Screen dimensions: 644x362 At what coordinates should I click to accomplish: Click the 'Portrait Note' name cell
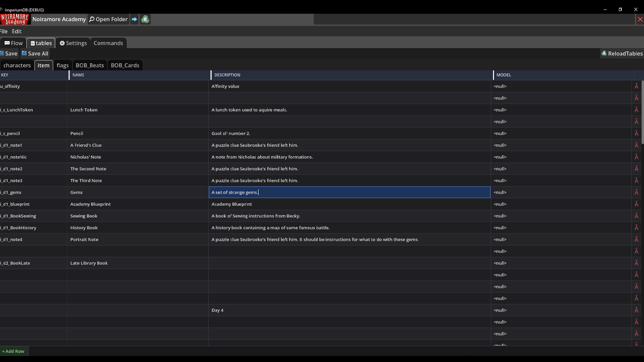[x=138, y=239]
